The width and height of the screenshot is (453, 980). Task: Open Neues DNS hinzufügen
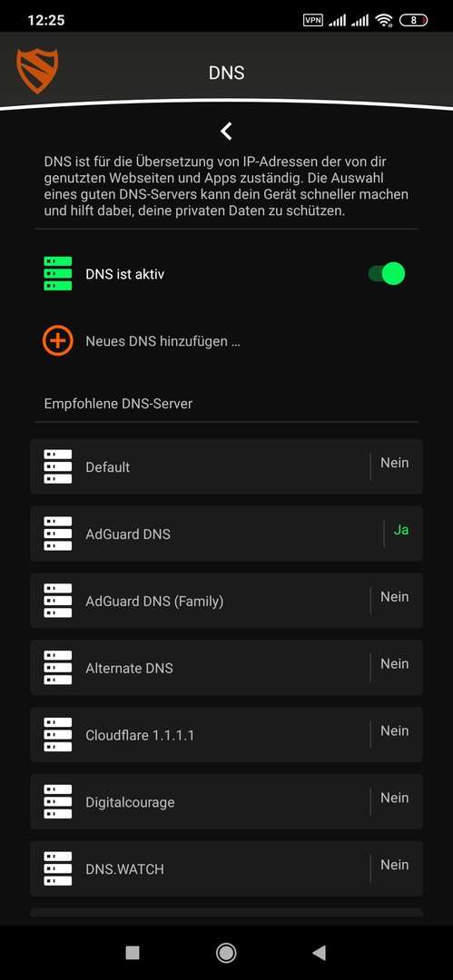point(162,341)
